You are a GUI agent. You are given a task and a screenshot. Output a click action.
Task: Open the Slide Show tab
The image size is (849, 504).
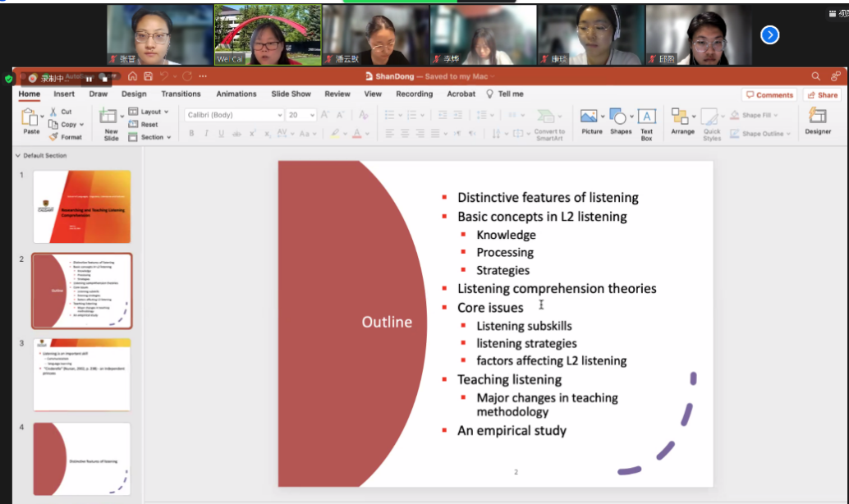point(291,94)
